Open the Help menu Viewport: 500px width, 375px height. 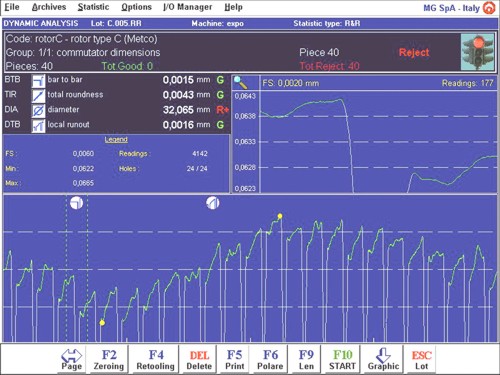click(233, 7)
